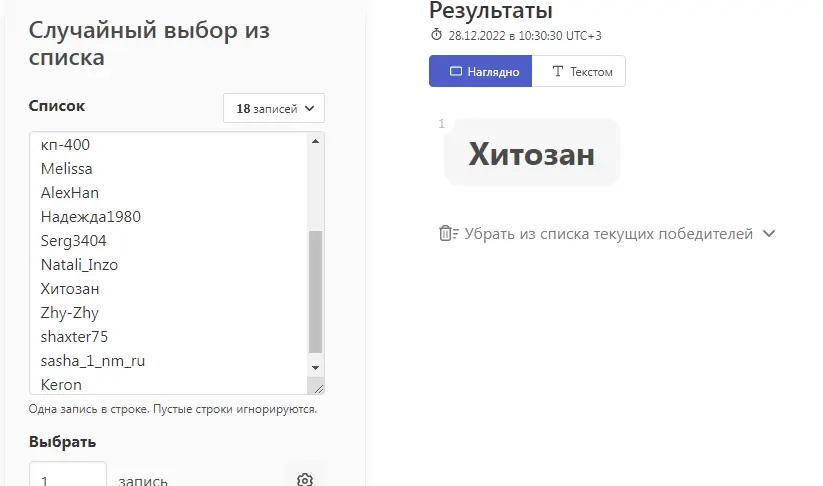Click list entry 'Keron'
The width and height of the screenshot is (823, 486).
point(61,385)
